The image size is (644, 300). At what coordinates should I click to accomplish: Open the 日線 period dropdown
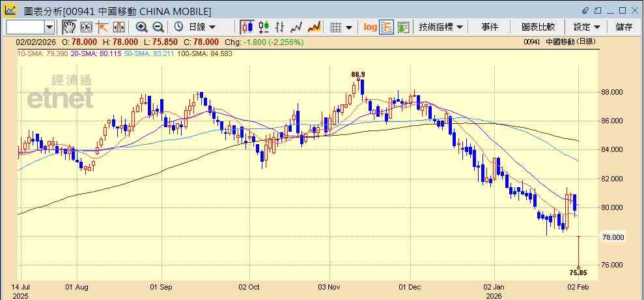point(202,27)
